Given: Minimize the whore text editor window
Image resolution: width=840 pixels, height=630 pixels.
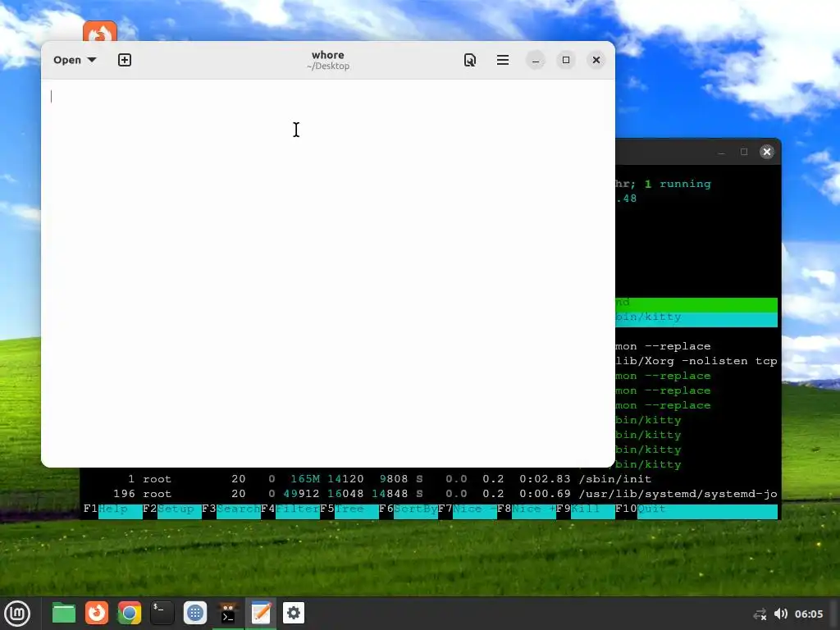Looking at the screenshot, I should 535,60.
